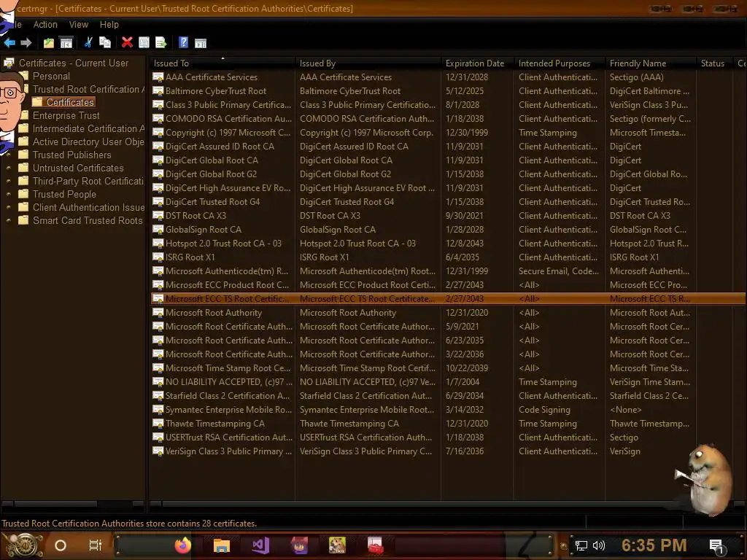Viewport: 747px width, 560px height.
Task: Click folder icon next to Smart Card Trusted Roots
Action: (23, 220)
